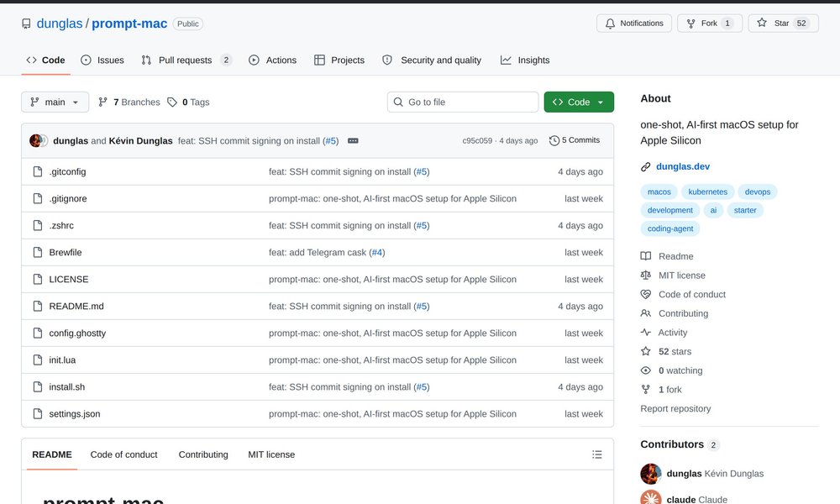Open the dunglas owner link
The image size is (840, 504).
60,24
